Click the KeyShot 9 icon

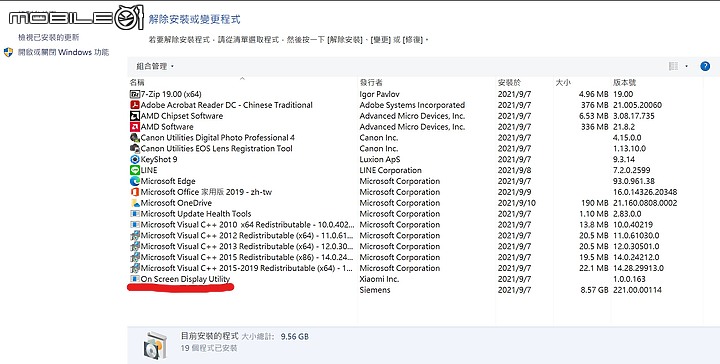tap(135, 159)
